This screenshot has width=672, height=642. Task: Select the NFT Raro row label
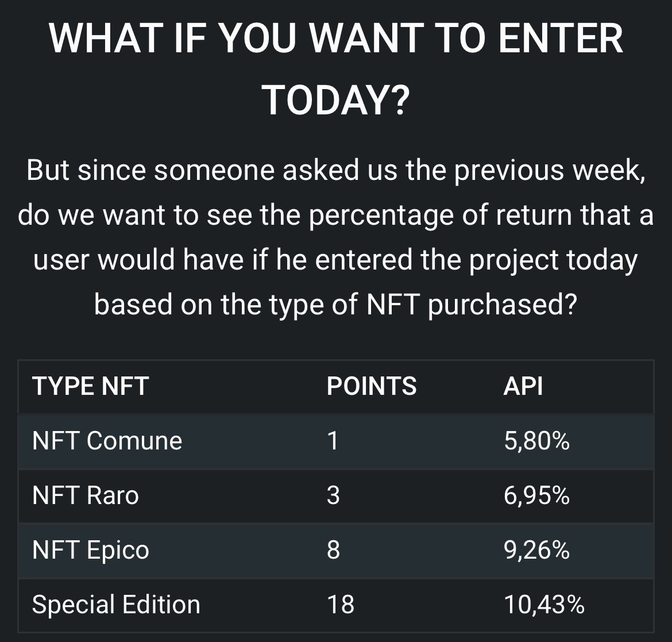[x=85, y=495]
